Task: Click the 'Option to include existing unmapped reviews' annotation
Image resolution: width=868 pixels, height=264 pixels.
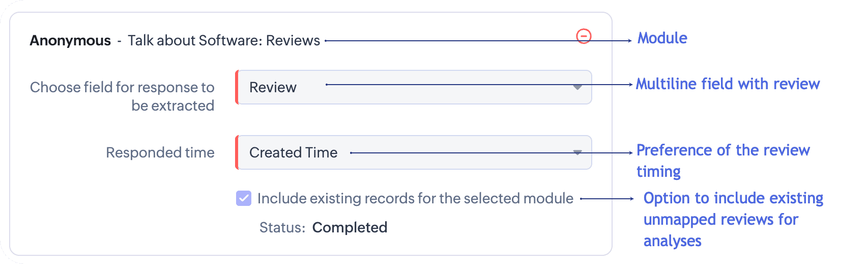Action: (733, 219)
